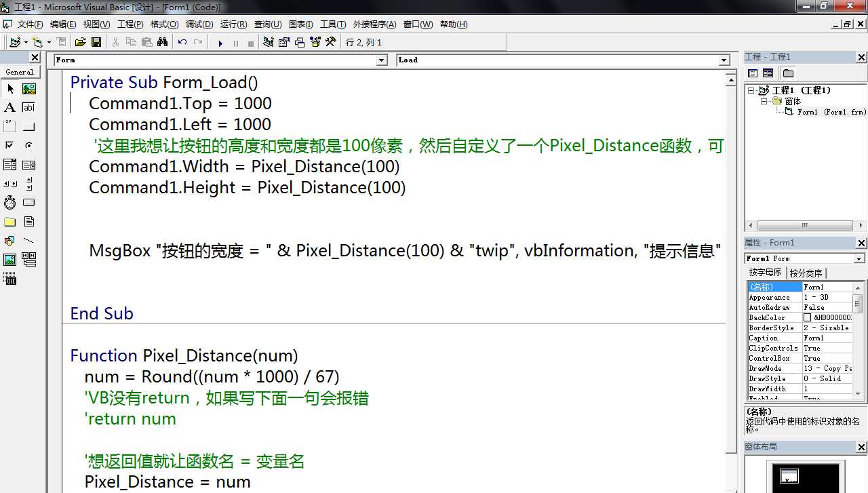Select the AutoRedraw property row
The image size is (868, 493).
coord(800,307)
